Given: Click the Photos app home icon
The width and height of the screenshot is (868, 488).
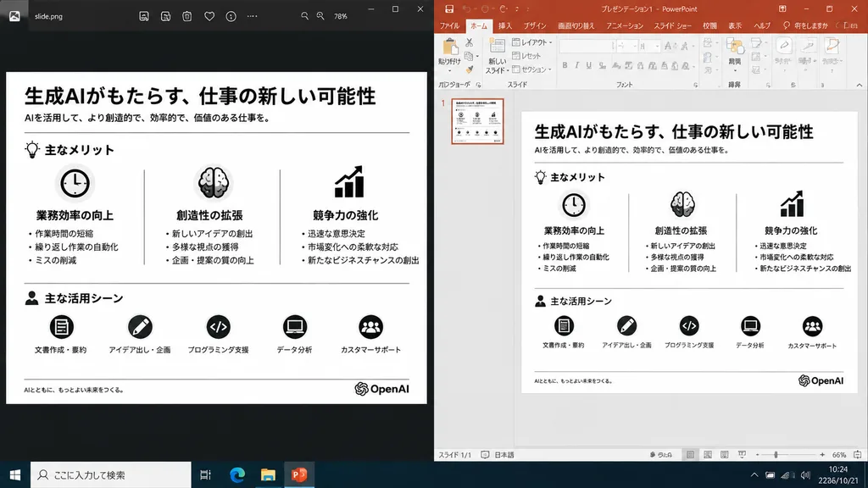Looking at the screenshot, I should (14, 16).
